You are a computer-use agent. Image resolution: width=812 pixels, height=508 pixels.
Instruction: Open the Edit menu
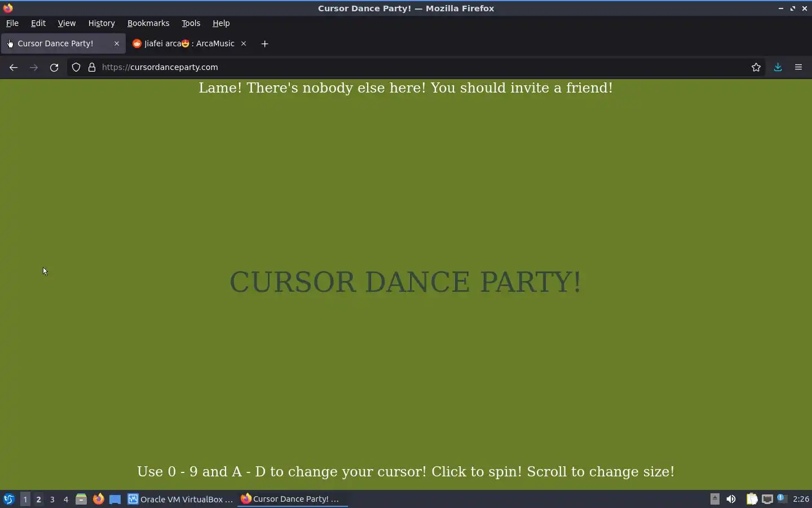tap(38, 23)
